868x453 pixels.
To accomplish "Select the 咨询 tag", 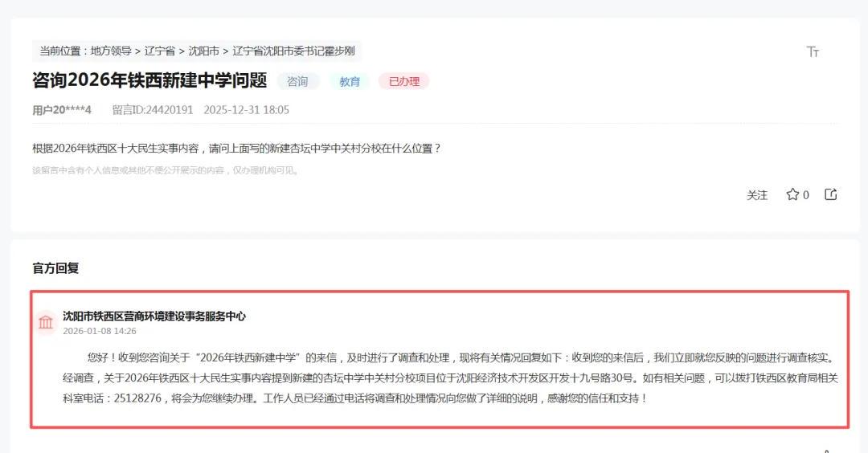I will (297, 81).
